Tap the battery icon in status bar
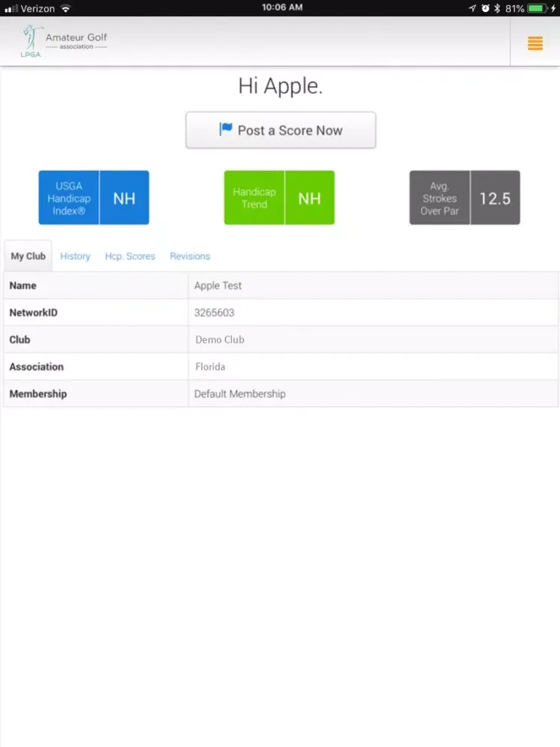This screenshot has width=560, height=747. pos(537,8)
